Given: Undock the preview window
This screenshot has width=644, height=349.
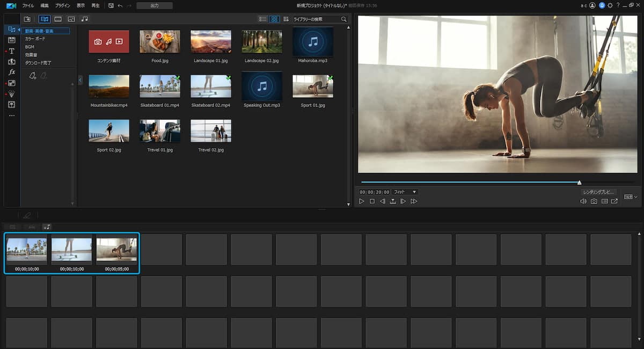Looking at the screenshot, I should click(x=614, y=201).
